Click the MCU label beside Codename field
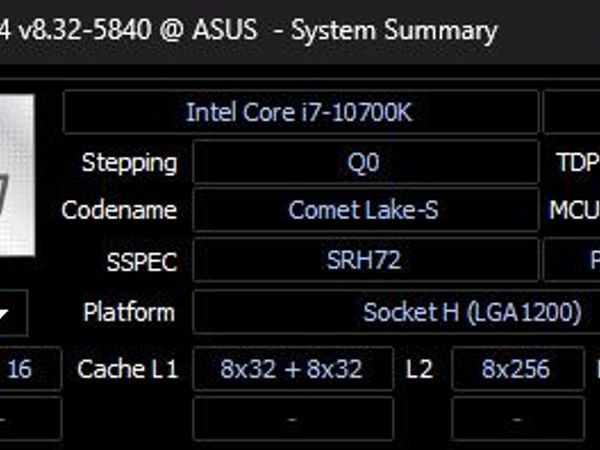 (575, 211)
